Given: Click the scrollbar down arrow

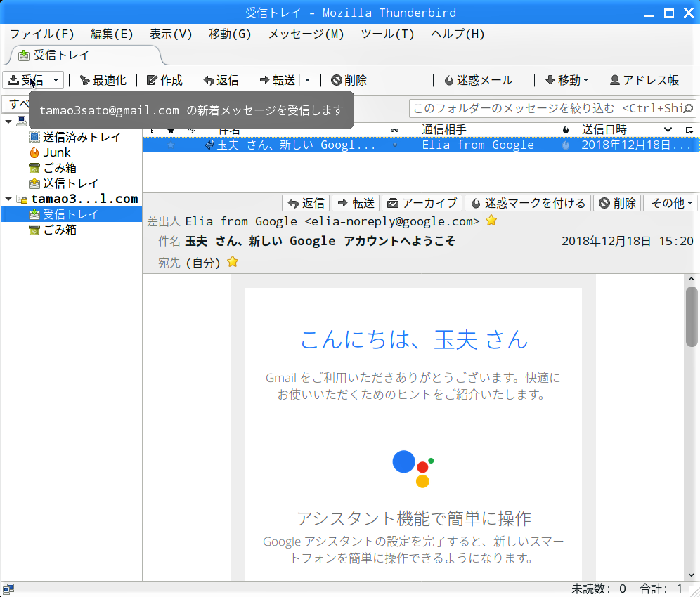Looking at the screenshot, I should [692, 575].
